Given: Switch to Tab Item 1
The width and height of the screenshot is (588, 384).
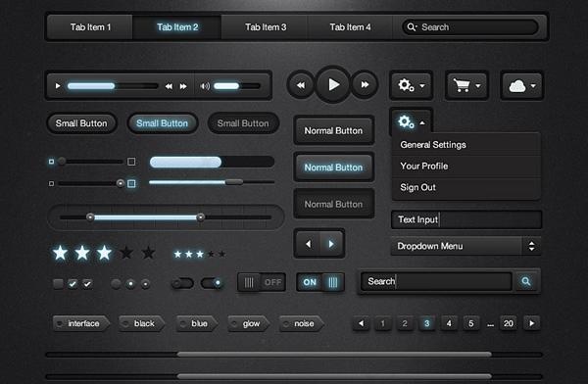Looking at the screenshot, I should tap(90, 27).
